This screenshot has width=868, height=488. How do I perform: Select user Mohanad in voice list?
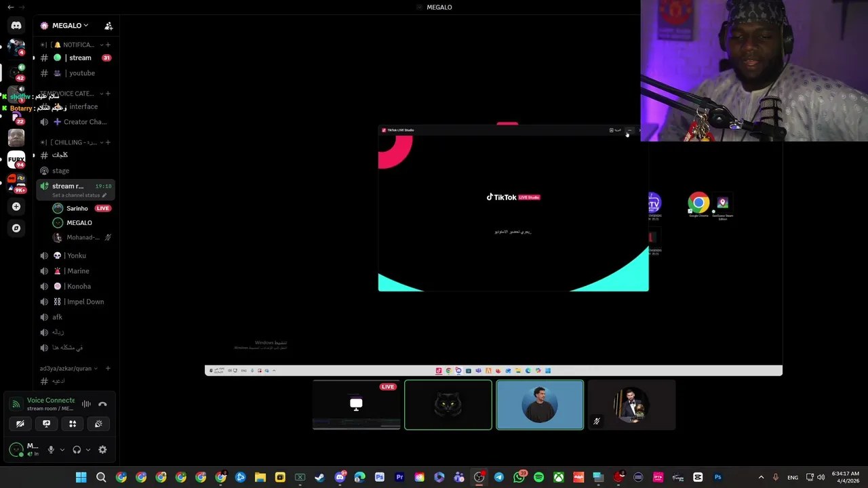point(81,237)
